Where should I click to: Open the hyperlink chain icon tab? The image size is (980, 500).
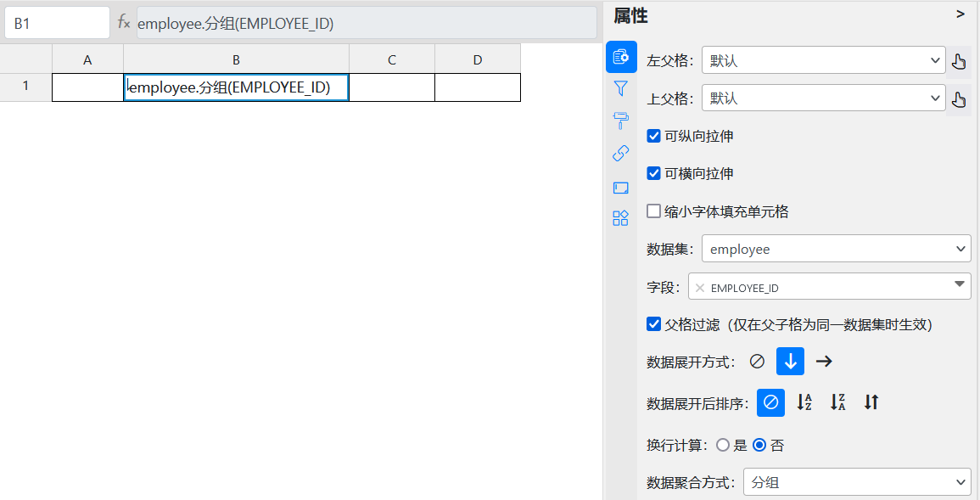pyautogui.click(x=620, y=153)
